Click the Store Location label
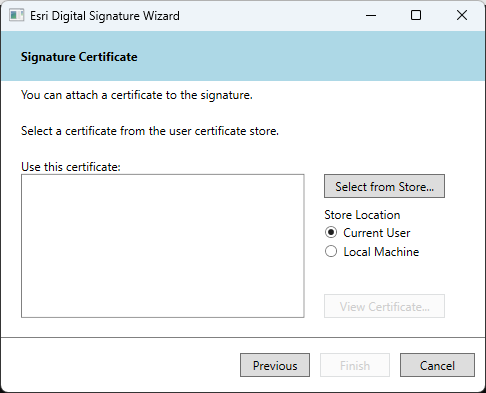Screen dimensions: 486x393 [362, 215]
